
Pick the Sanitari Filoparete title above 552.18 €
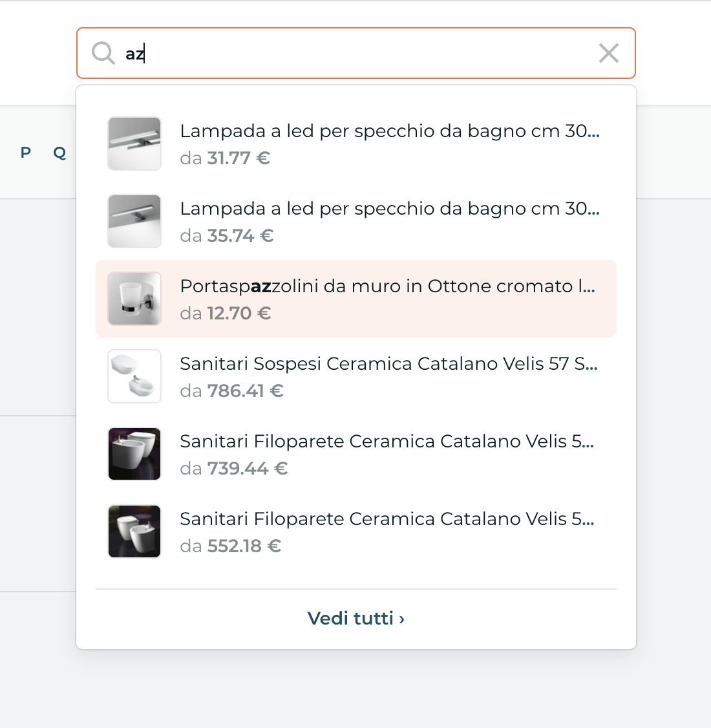click(387, 519)
